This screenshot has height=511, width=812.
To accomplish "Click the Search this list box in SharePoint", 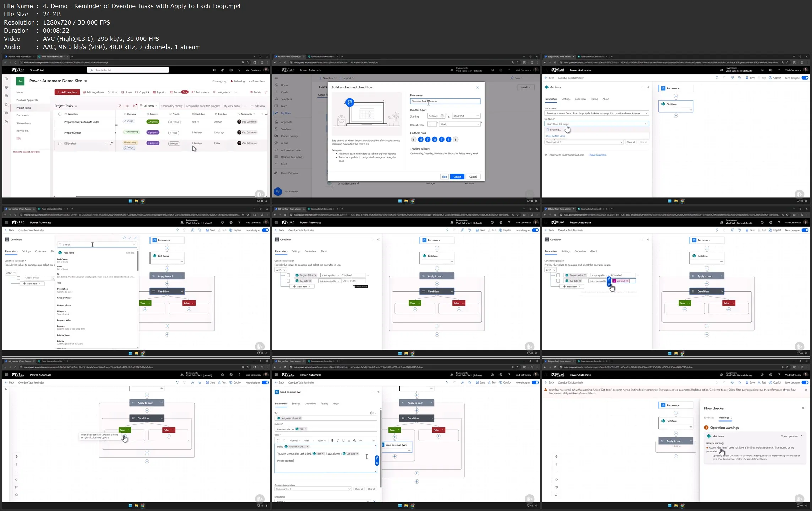I will point(128,70).
